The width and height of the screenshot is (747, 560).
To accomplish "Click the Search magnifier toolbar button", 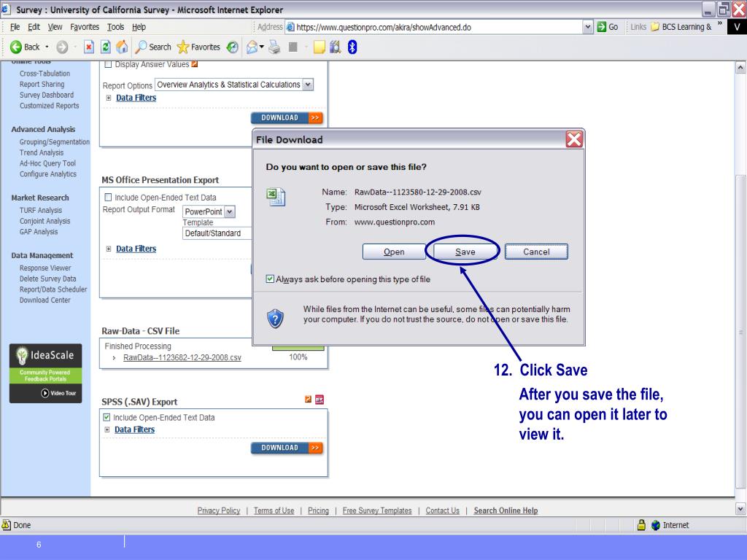I will click(x=153, y=47).
